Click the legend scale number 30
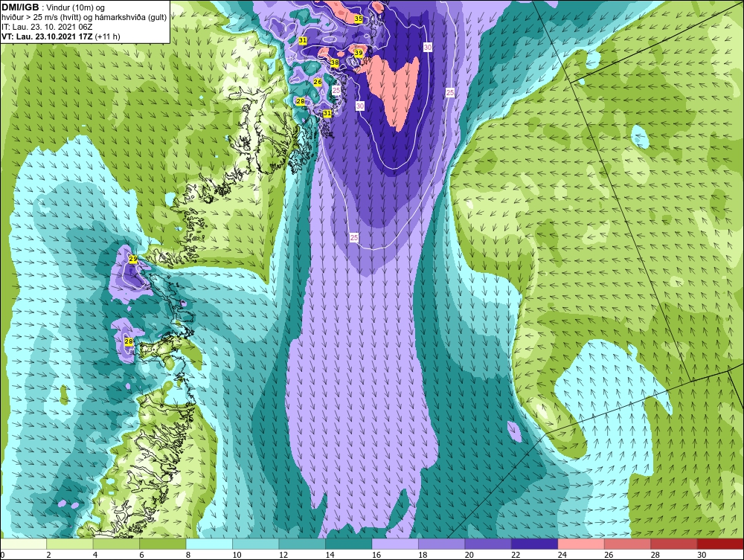 (702, 555)
